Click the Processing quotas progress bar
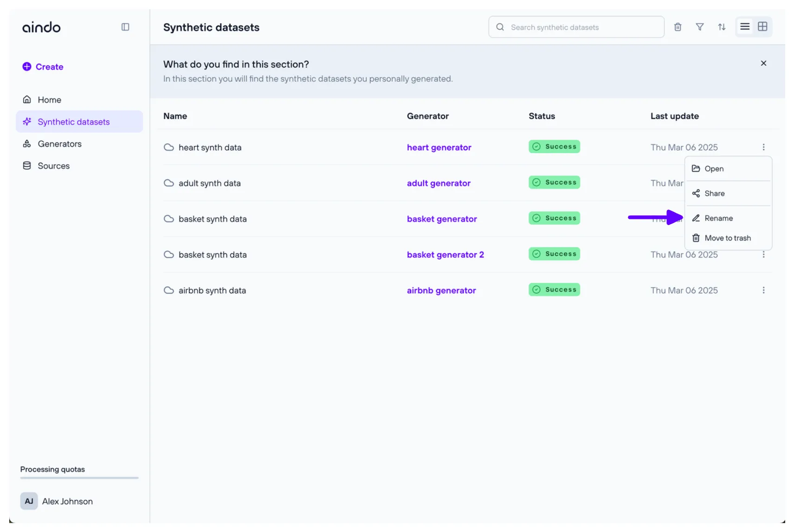Screen dimensions: 794x532 79,478
